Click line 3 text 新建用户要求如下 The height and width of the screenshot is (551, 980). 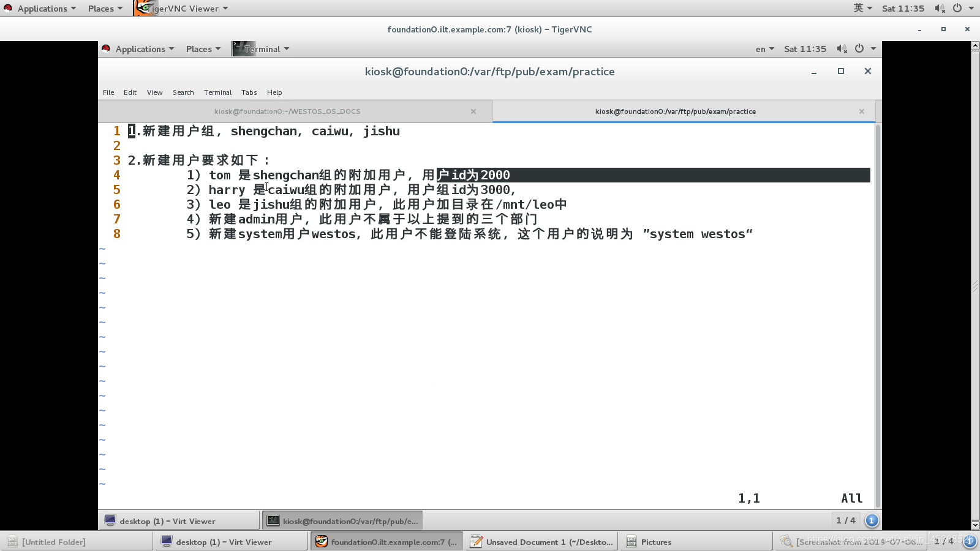[x=201, y=160]
